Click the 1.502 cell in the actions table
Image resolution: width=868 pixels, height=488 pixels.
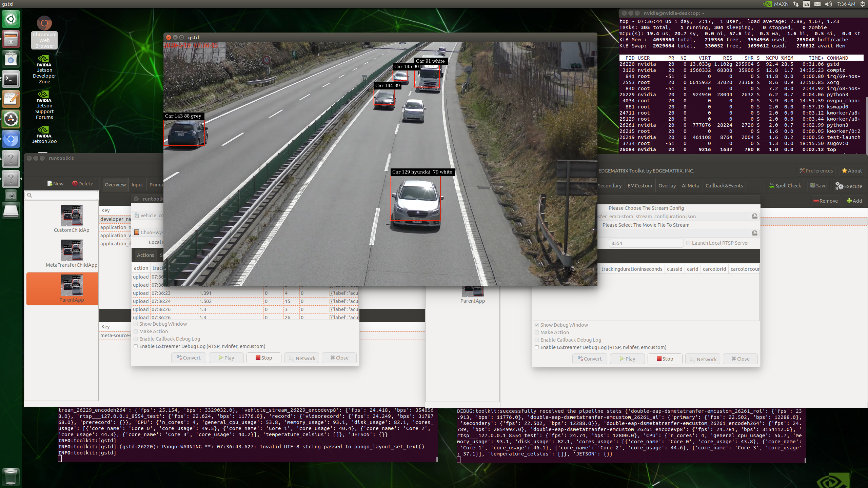(231, 301)
